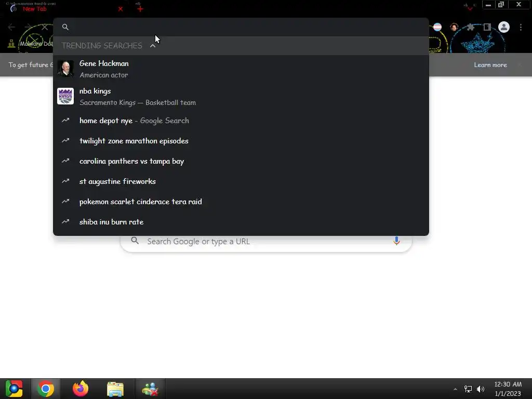
Task: Show hidden tray icons arrow
Action: (x=455, y=389)
